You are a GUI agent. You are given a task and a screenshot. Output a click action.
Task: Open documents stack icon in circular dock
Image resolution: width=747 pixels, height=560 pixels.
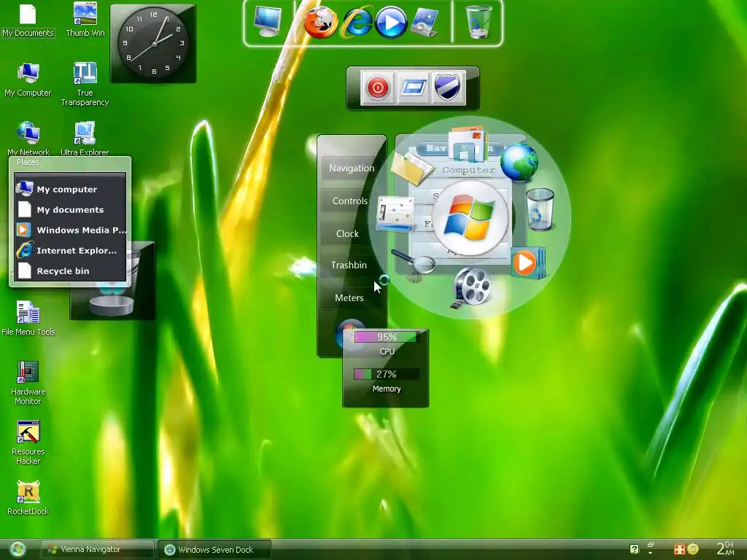468,144
